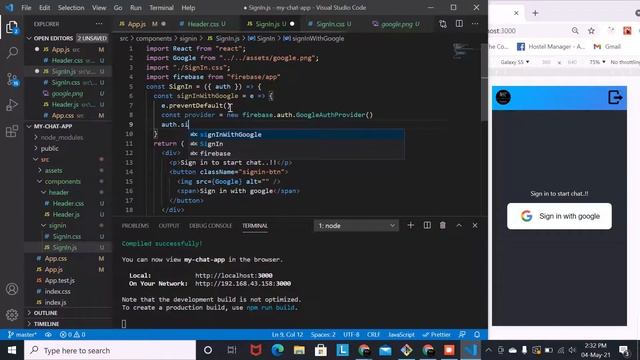Click the browser address bar
Screen dimensions: 640x360
pos(527,31)
